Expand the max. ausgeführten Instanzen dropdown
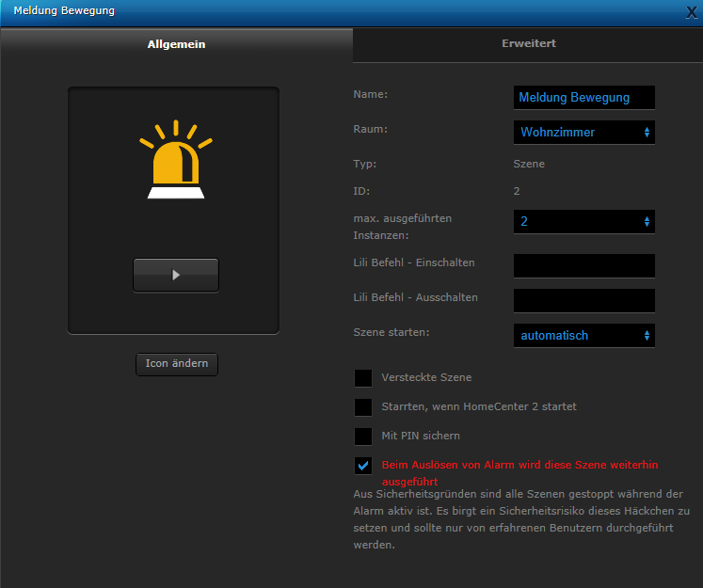 pos(583,221)
